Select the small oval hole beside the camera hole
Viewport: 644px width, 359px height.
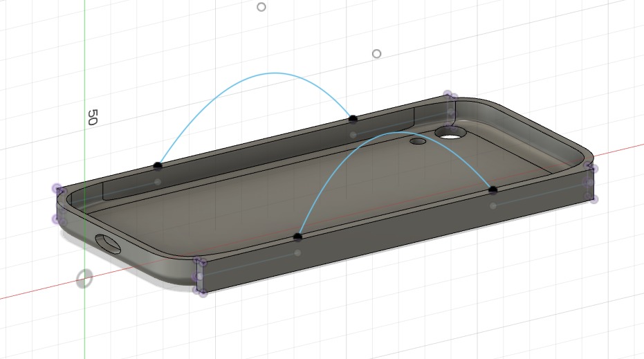pyautogui.click(x=418, y=141)
